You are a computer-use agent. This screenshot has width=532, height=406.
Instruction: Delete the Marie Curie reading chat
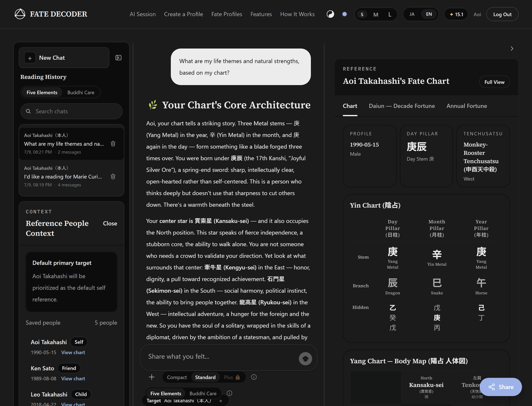pyautogui.click(x=113, y=176)
